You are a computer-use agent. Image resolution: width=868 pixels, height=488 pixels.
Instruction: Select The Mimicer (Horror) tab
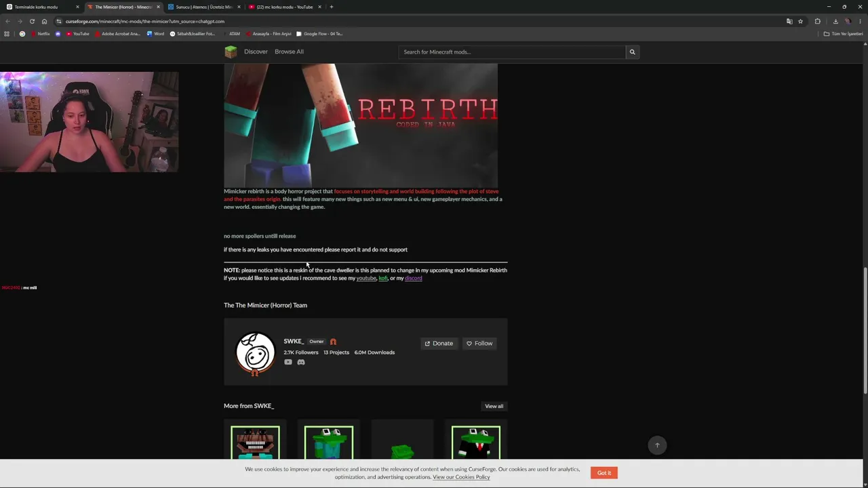pos(123,7)
